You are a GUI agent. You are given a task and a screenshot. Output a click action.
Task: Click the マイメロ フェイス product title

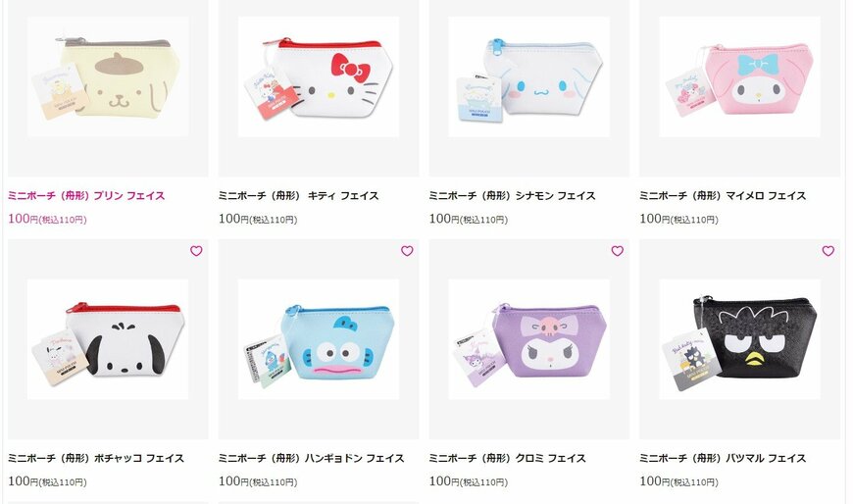723,195
